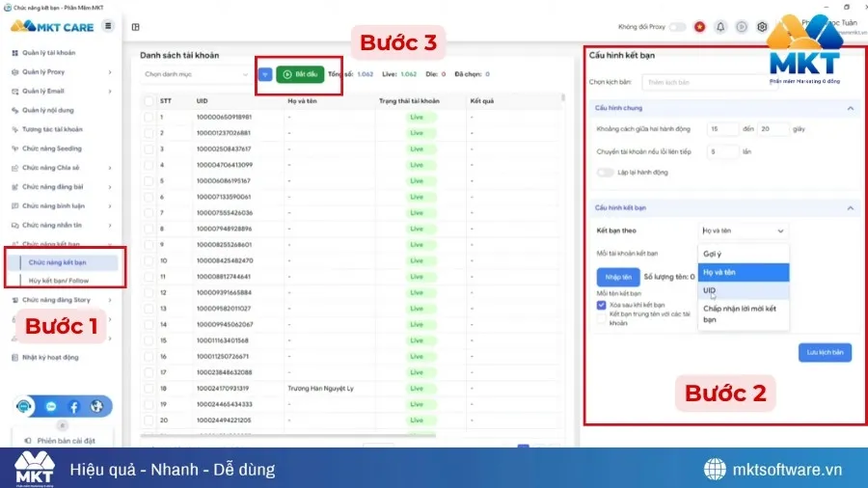Open notifications bell icon
Image resolution: width=868 pixels, height=488 pixels.
720,27
